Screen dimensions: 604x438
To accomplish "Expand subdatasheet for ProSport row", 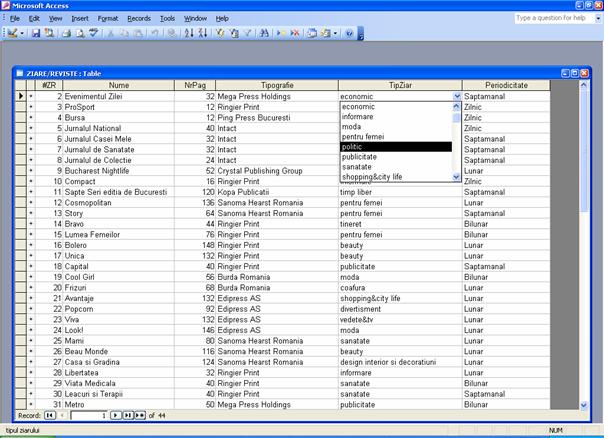I will coord(31,107).
